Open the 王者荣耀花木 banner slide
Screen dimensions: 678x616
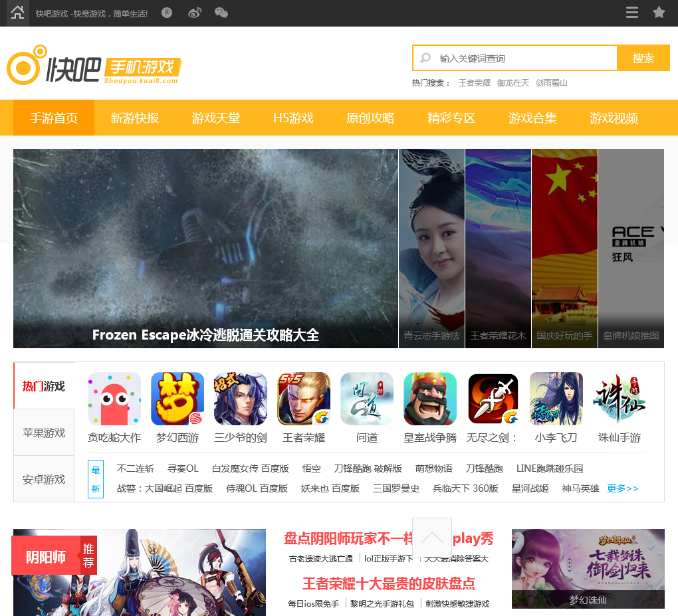[x=498, y=248]
